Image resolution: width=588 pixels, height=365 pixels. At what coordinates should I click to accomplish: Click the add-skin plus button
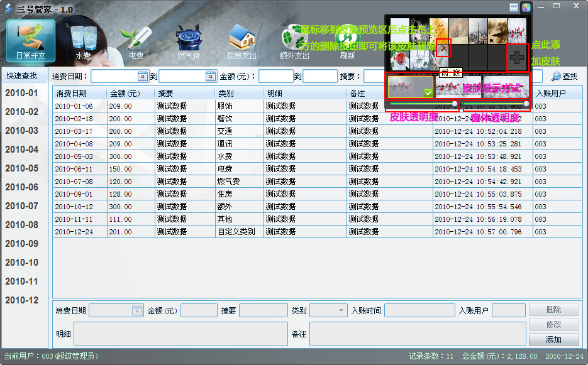(x=518, y=58)
